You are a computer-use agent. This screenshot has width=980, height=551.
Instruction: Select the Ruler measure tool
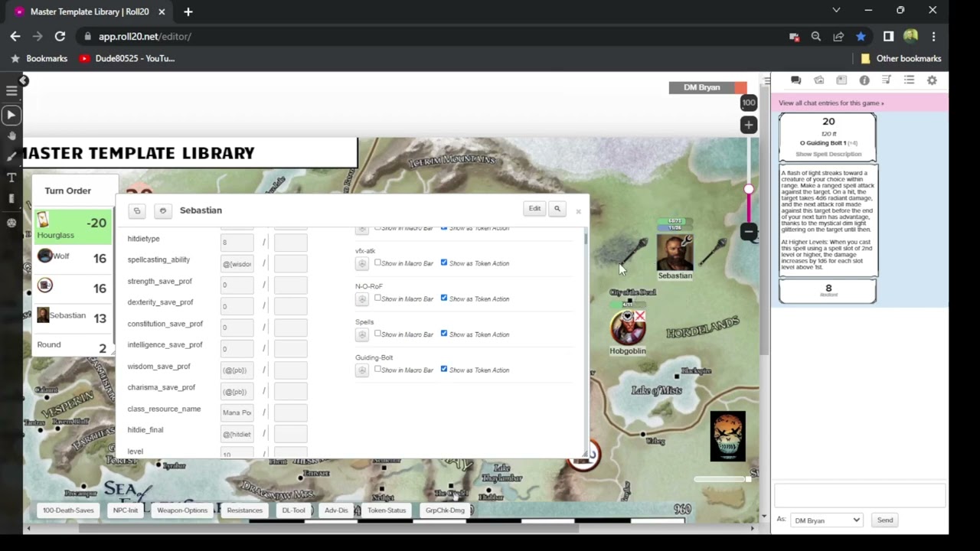coord(11,198)
